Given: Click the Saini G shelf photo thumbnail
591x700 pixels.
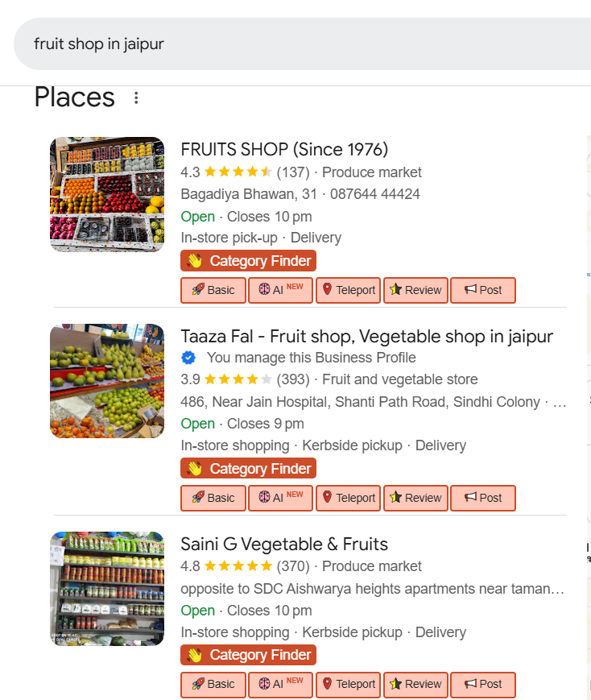Looking at the screenshot, I should tap(107, 589).
